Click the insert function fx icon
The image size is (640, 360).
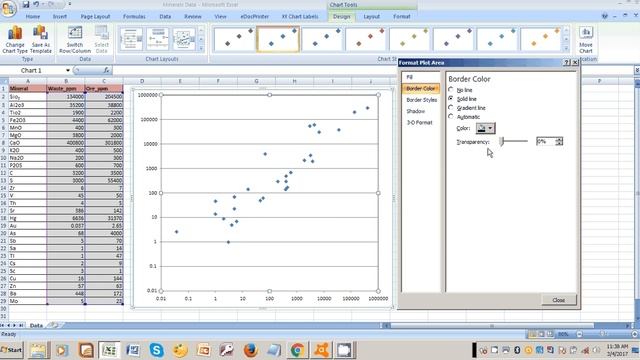pos(106,71)
